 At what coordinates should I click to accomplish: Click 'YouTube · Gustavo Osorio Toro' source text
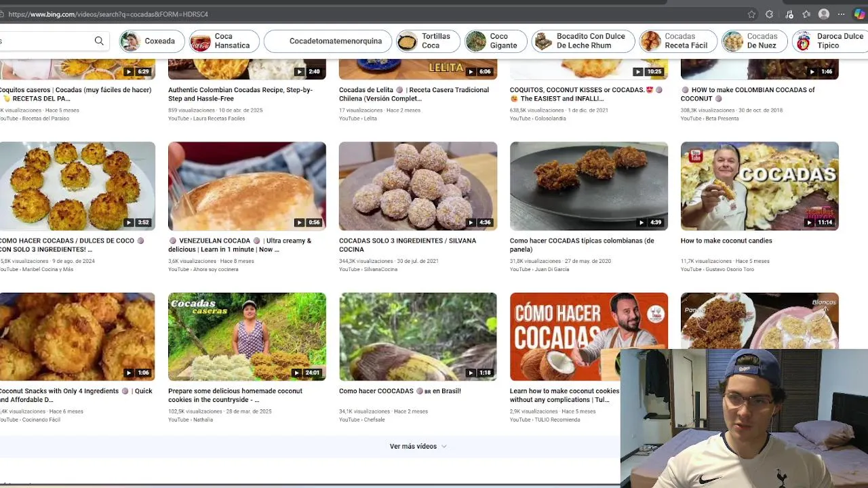pyautogui.click(x=717, y=270)
